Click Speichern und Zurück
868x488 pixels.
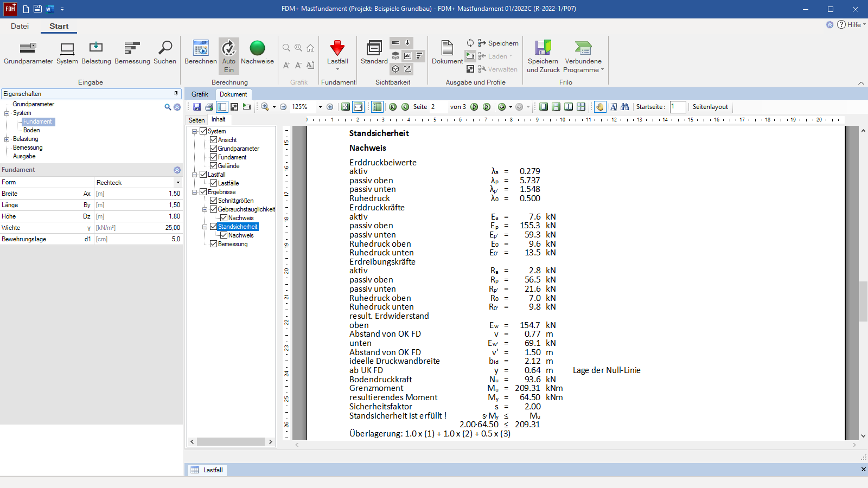point(543,56)
